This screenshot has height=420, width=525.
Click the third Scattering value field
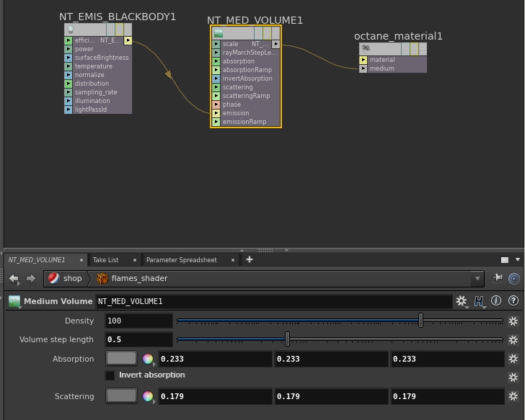pyautogui.click(x=447, y=396)
